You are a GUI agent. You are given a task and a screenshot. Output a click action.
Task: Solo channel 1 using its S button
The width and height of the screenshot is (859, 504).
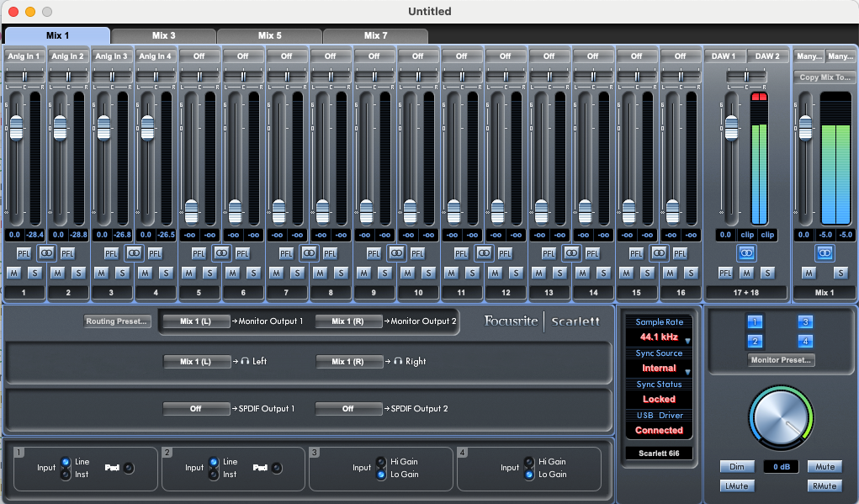34,273
